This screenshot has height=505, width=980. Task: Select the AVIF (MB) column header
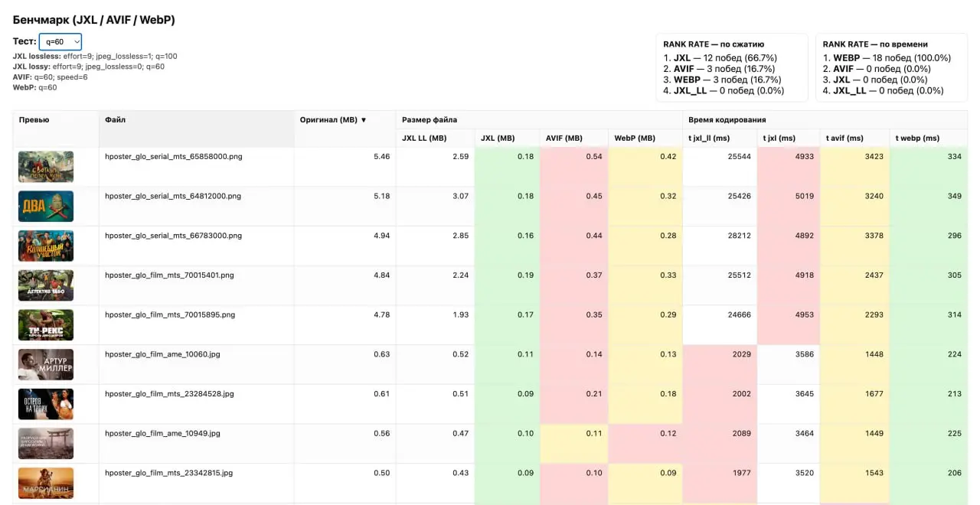(564, 138)
